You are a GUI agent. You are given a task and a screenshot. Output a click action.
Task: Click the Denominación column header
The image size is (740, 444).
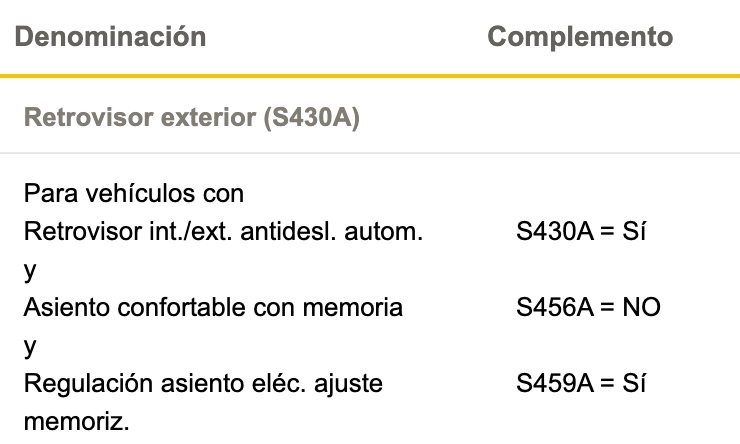[110, 36]
